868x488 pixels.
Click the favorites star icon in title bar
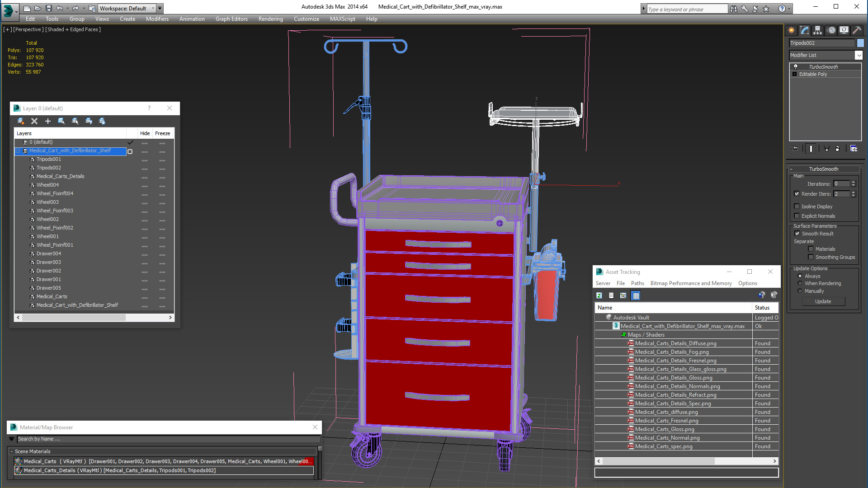pos(766,9)
